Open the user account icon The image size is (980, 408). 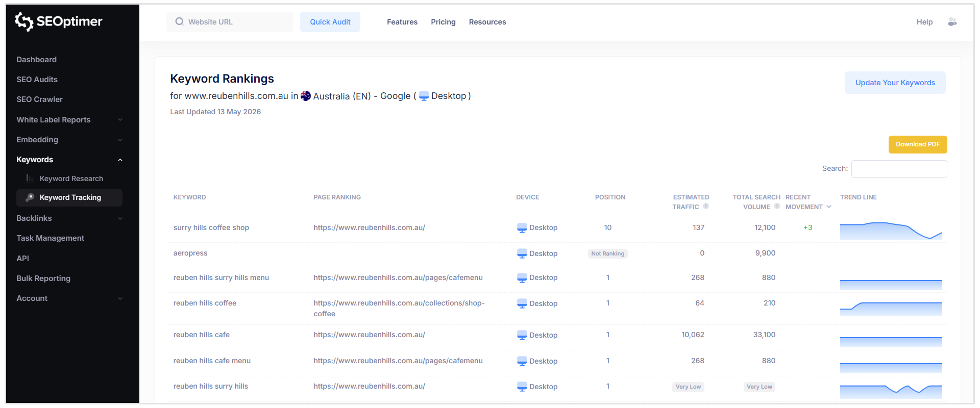(952, 22)
